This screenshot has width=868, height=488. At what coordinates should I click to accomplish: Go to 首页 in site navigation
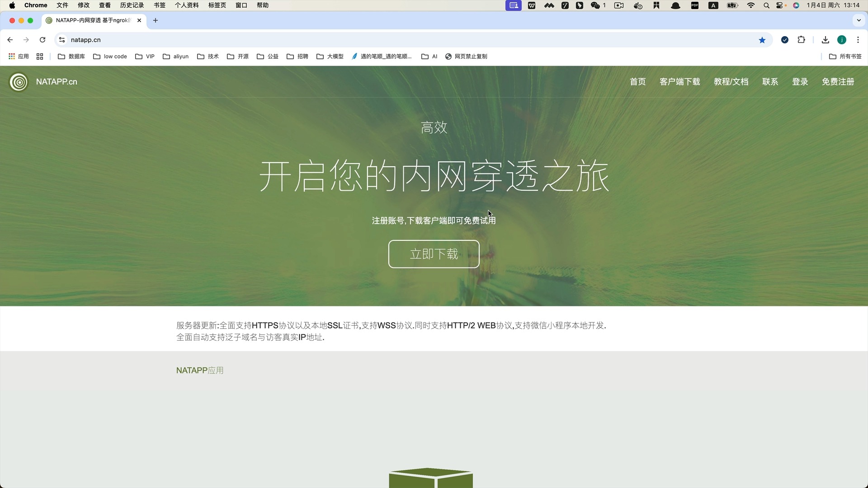coord(638,82)
